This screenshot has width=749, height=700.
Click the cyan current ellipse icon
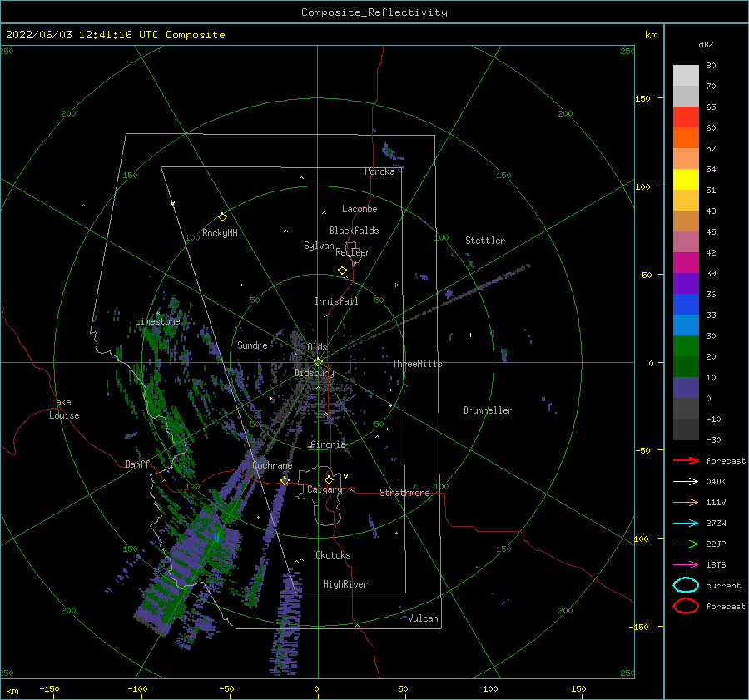click(x=686, y=585)
